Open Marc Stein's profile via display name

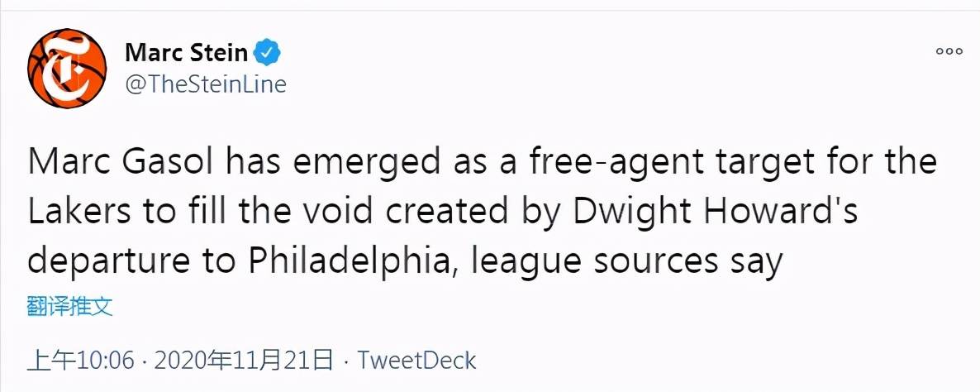186,53
